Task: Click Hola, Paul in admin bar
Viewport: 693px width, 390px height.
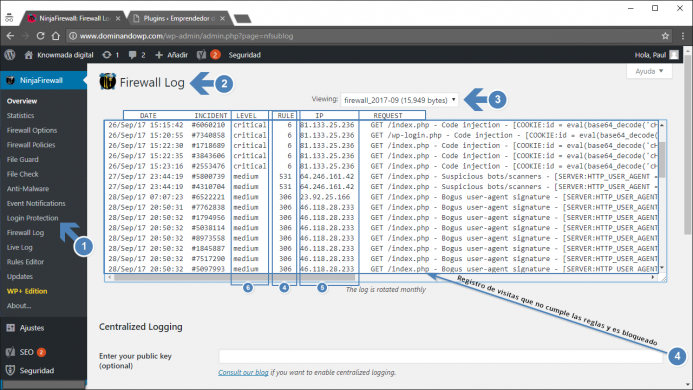Action: click(650, 55)
